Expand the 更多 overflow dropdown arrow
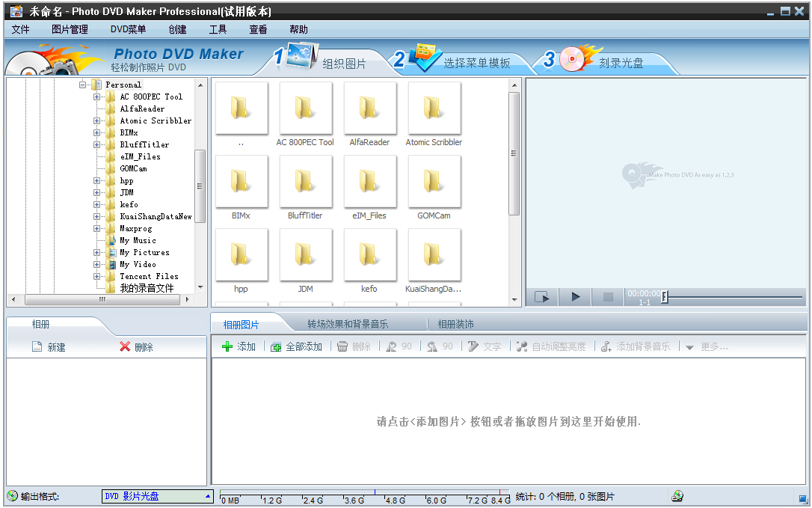 (689, 347)
